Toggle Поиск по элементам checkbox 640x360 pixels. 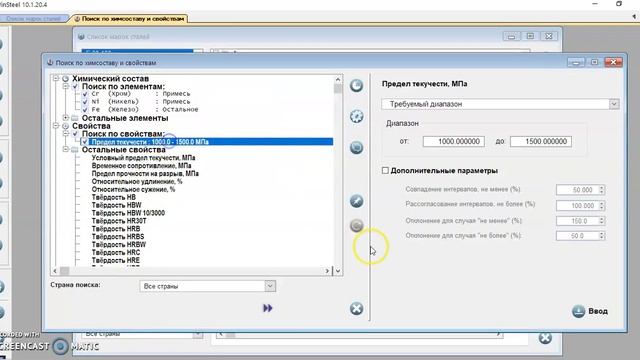pos(75,87)
